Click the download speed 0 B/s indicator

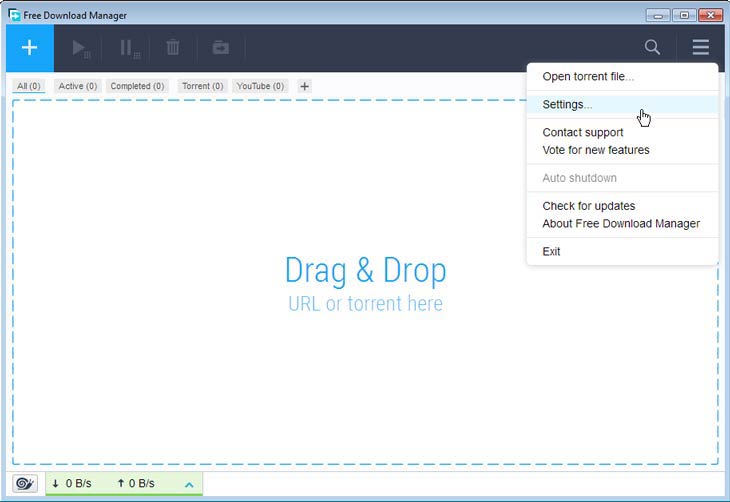[x=72, y=483]
